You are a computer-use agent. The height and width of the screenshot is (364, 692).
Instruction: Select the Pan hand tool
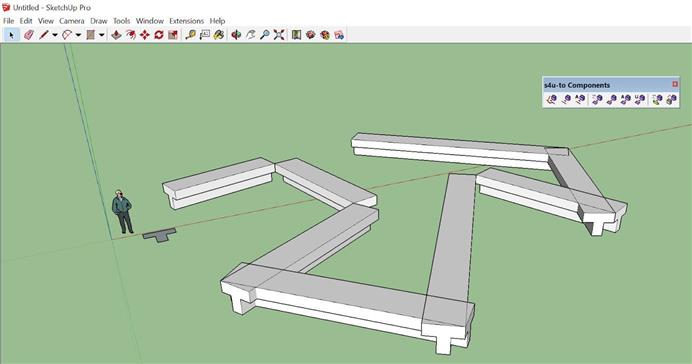[x=250, y=35]
